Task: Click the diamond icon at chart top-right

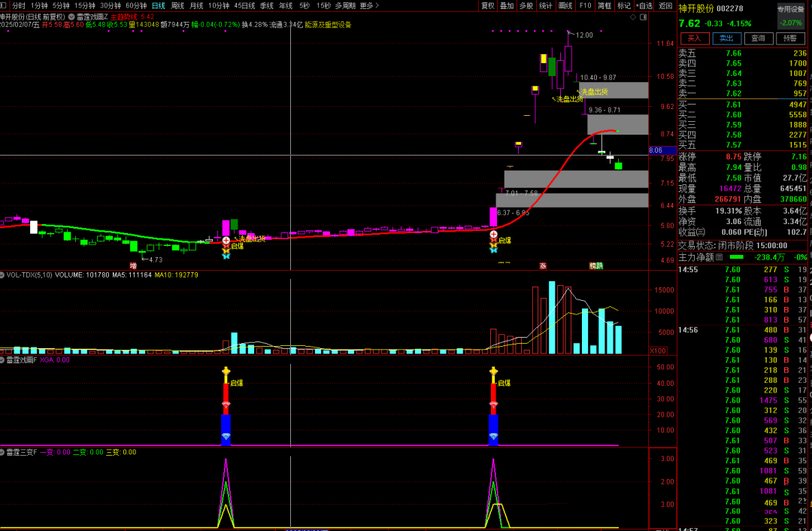Action: pos(632,16)
